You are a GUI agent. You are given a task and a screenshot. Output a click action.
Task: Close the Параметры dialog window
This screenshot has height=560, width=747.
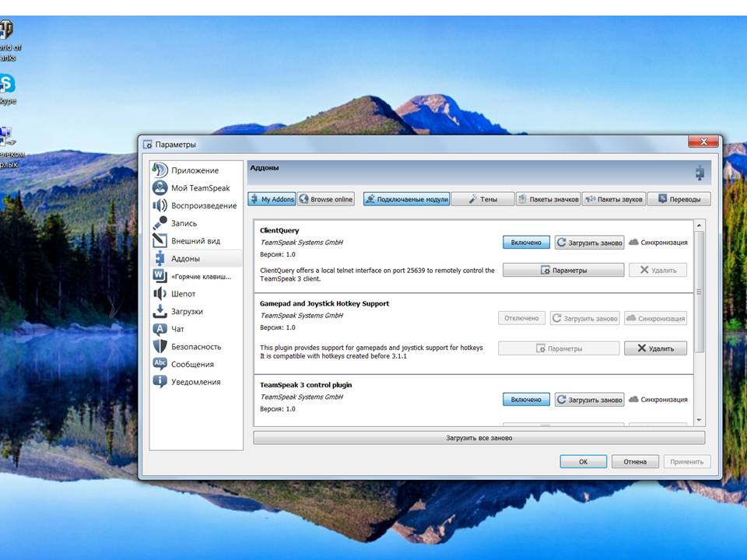703,142
